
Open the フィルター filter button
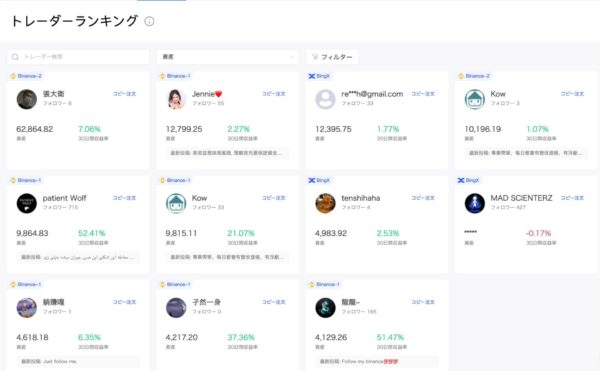click(333, 57)
